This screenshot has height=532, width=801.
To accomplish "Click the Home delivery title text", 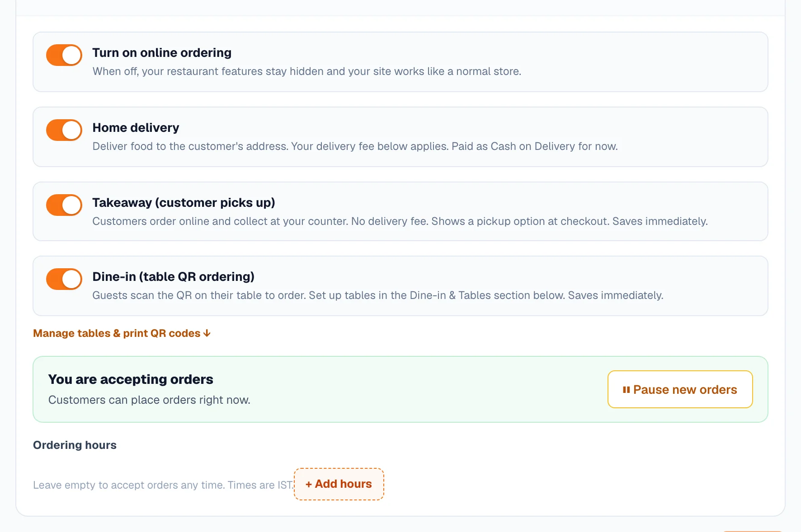I will click(136, 128).
